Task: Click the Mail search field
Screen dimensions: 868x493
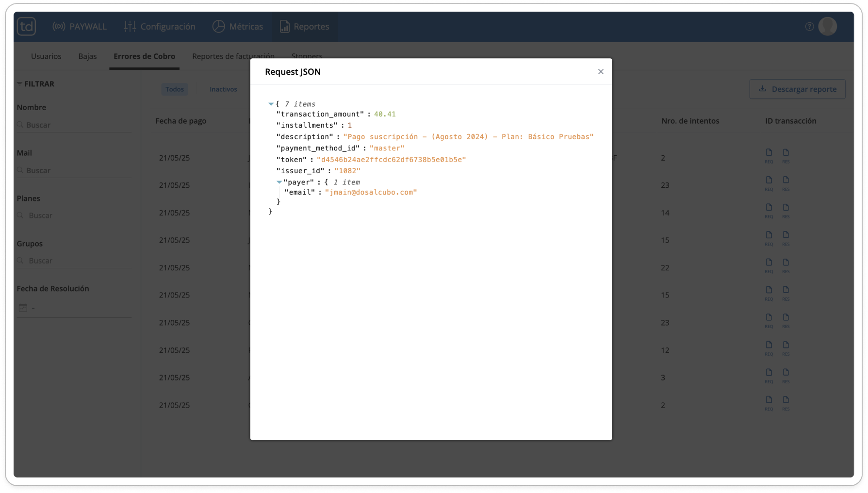Action: coord(74,171)
